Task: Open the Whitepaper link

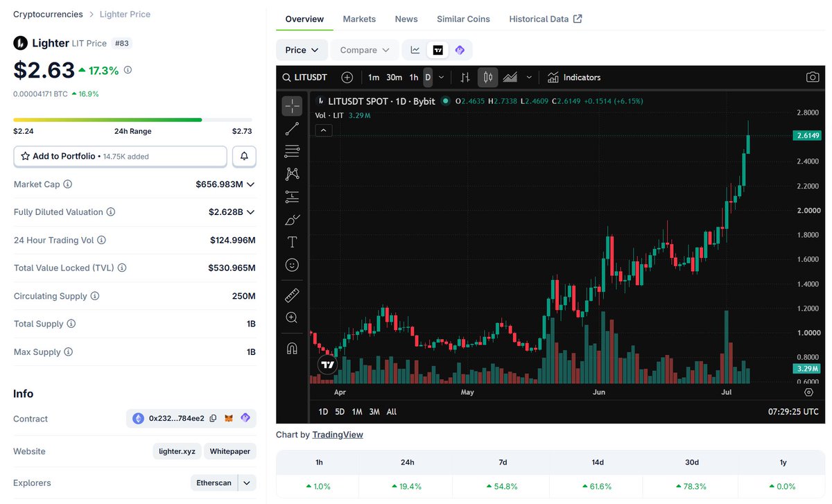Action: point(230,451)
